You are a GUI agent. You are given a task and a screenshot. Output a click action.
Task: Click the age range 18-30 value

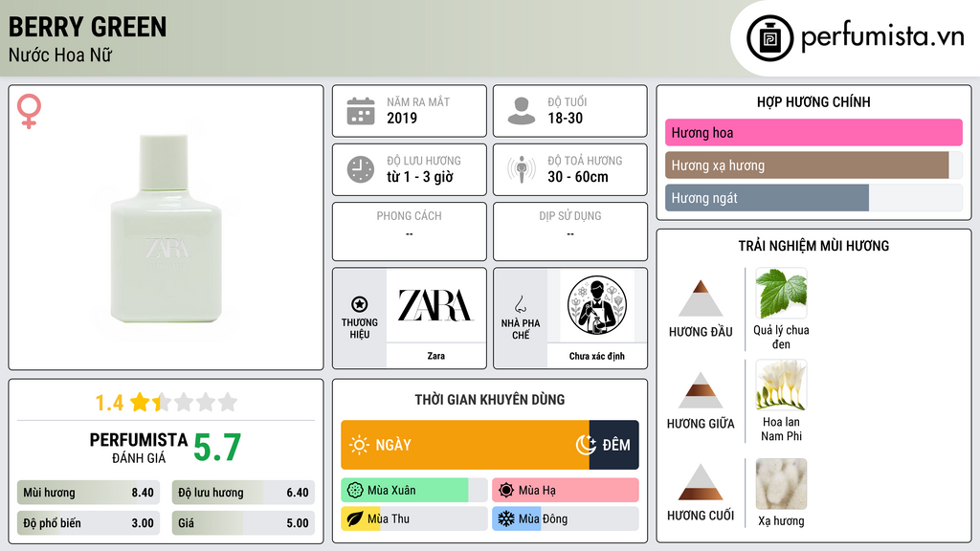[x=565, y=118]
